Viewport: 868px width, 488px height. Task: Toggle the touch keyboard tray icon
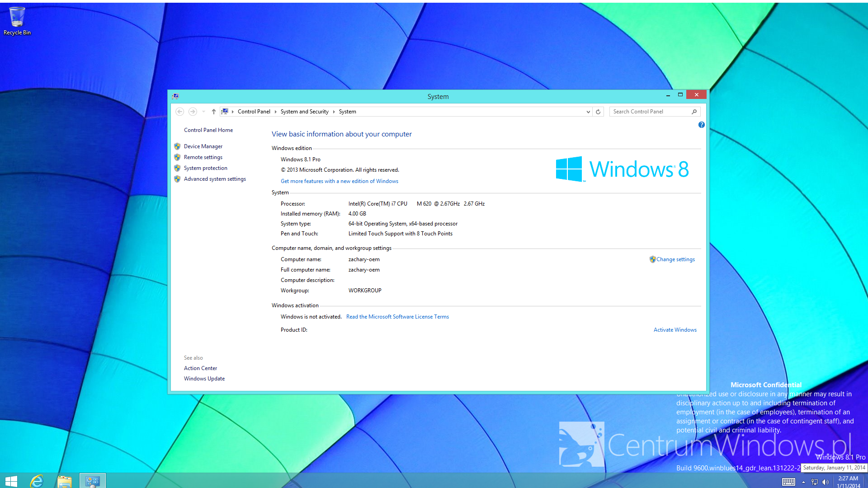788,482
